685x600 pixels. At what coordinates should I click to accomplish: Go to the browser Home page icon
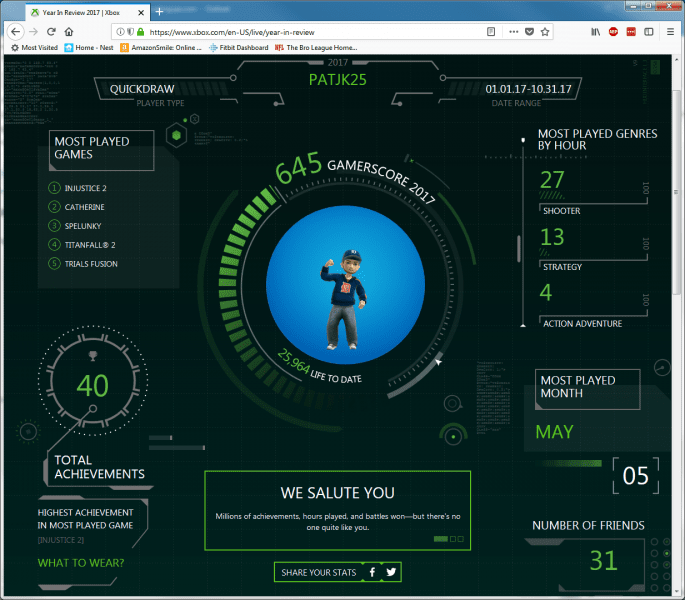[x=69, y=32]
